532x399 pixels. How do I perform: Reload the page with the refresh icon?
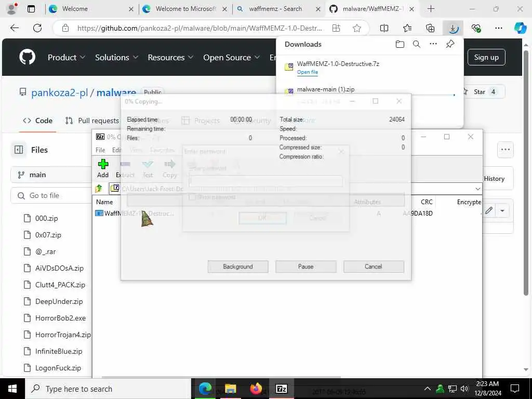37,28
